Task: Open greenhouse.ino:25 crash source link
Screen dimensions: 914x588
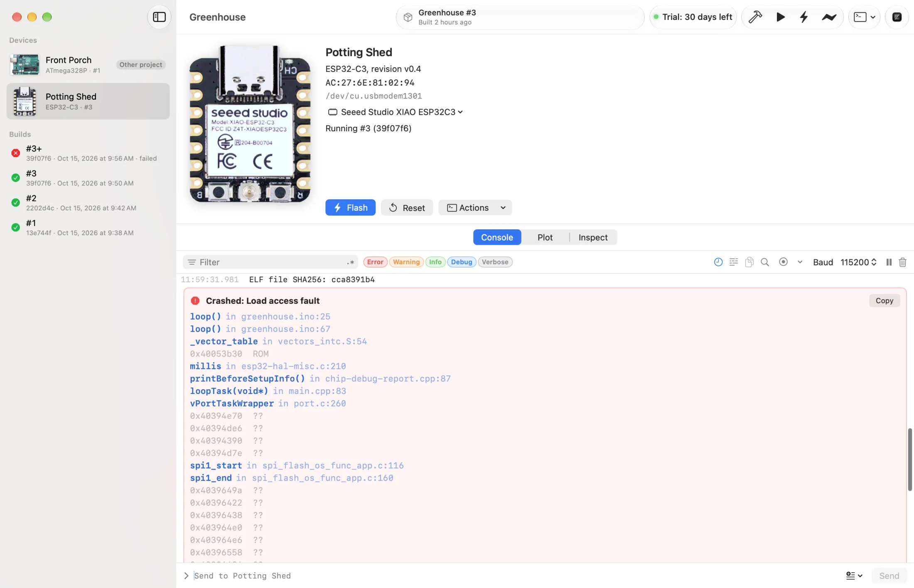Action: click(285, 316)
